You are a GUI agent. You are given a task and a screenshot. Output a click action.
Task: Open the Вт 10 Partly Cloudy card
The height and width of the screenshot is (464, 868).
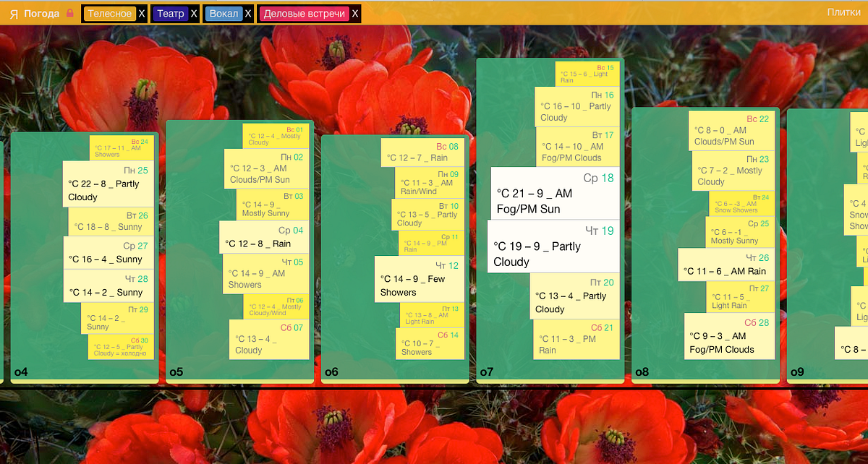coord(428,215)
